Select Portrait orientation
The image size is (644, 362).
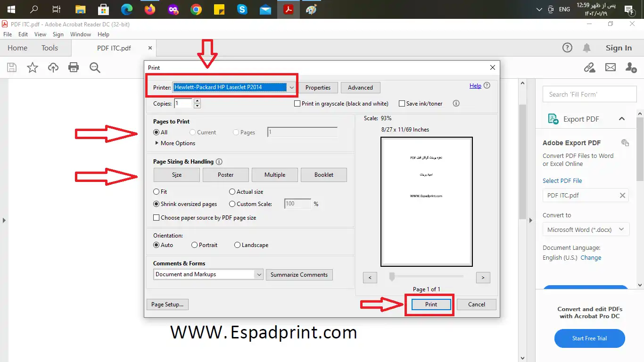pos(194,245)
